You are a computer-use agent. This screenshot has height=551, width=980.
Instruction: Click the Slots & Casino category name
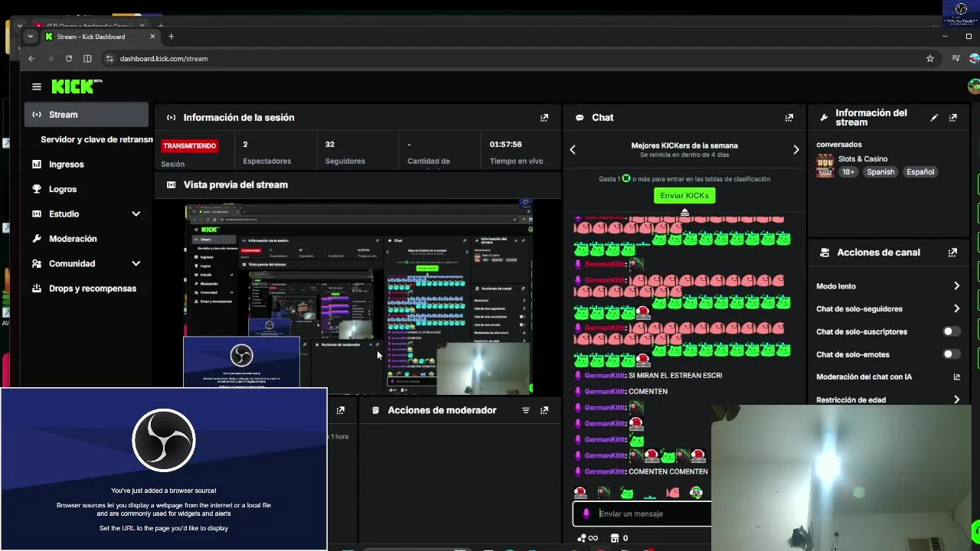863,159
